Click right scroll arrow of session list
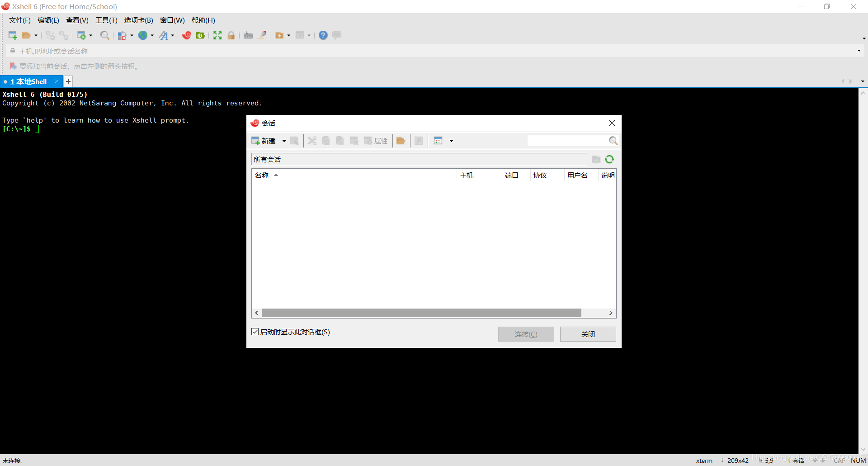The width and height of the screenshot is (868, 466). (x=611, y=313)
